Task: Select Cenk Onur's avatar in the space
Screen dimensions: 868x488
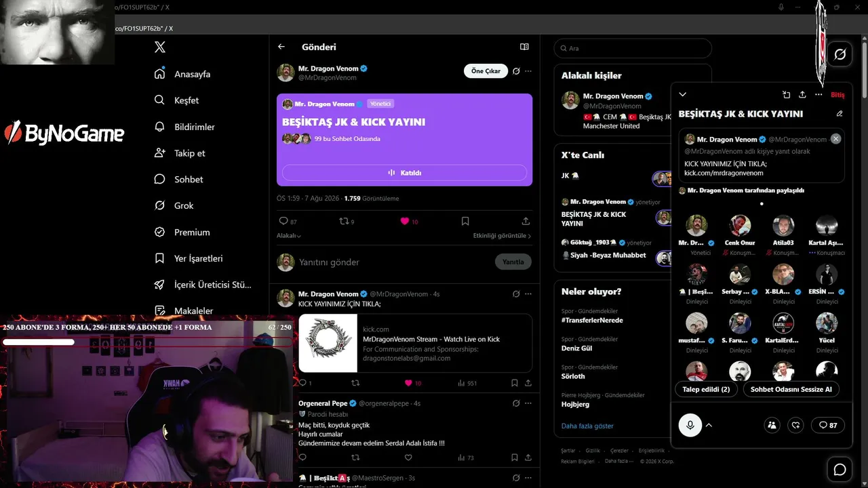Action: click(x=740, y=225)
